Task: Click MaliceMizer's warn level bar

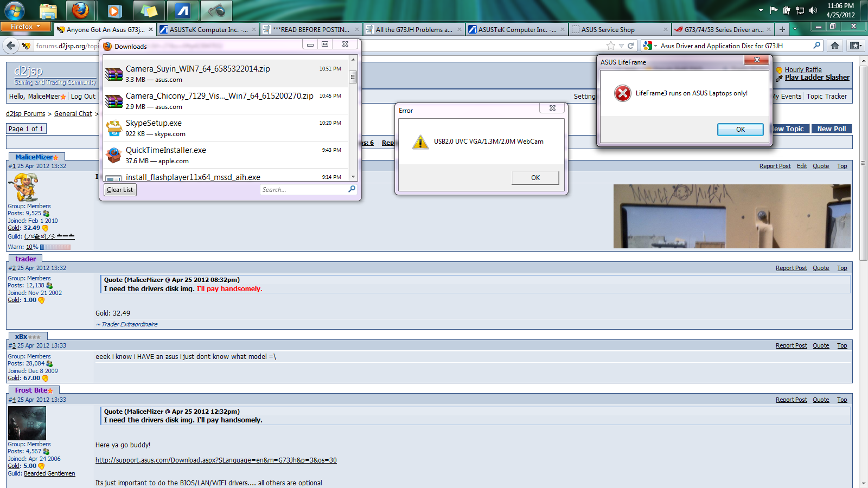Action: 55,247
